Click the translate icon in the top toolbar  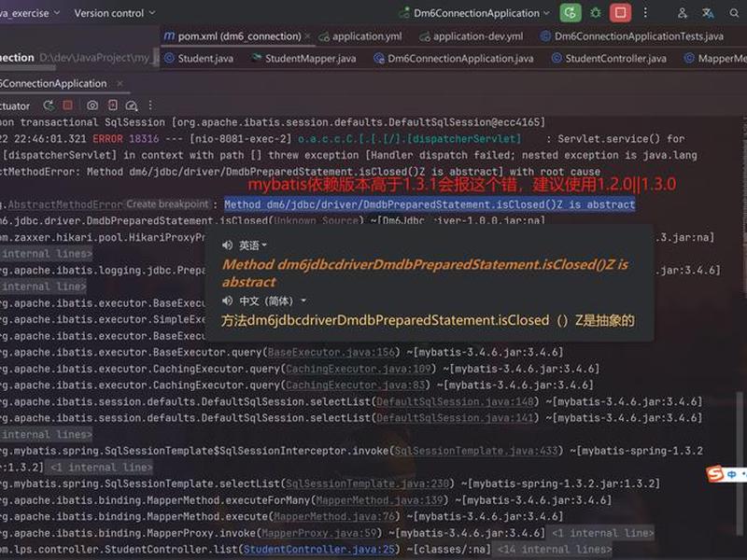pyautogui.click(x=708, y=13)
